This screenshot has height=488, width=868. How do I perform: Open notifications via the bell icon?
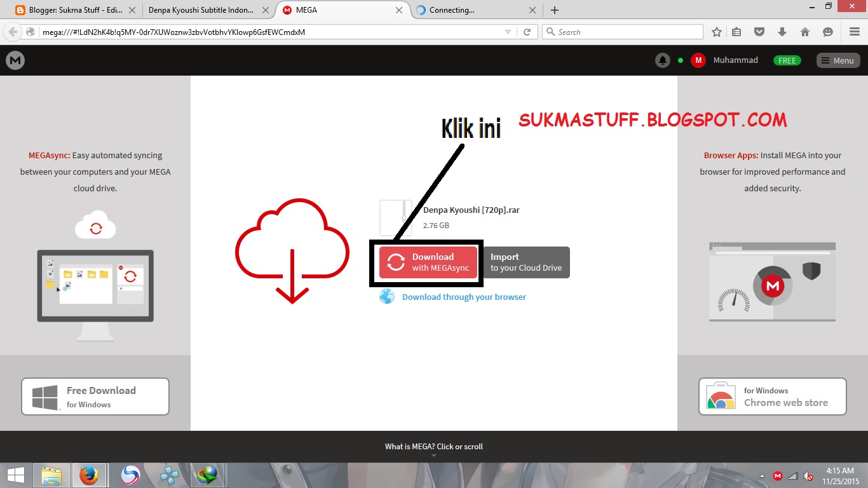663,60
